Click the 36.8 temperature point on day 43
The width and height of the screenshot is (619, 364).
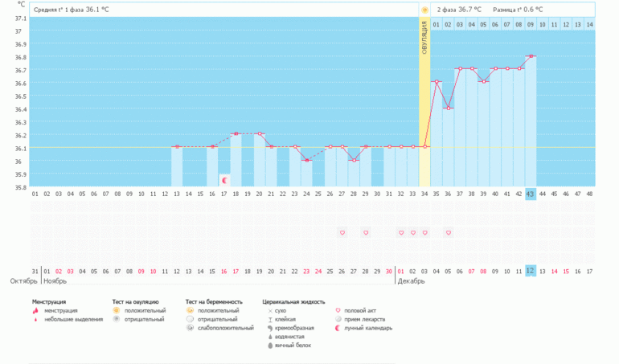click(531, 56)
